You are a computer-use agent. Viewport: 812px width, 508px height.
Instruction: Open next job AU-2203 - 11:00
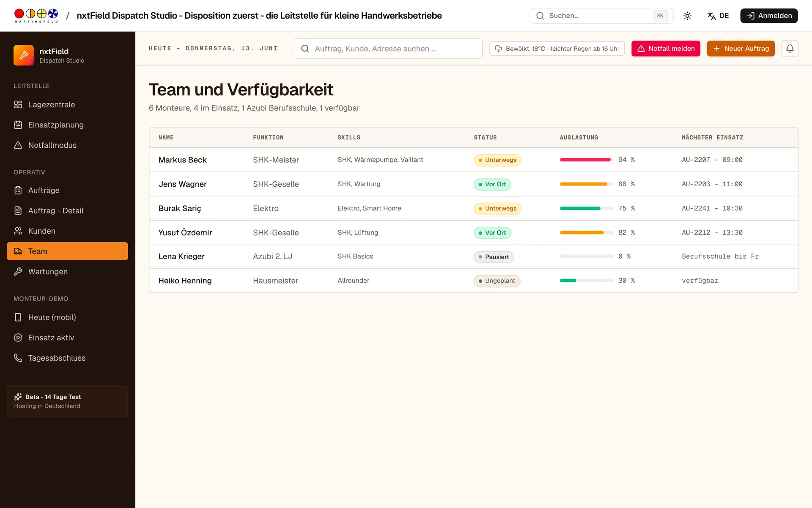[x=712, y=184]
